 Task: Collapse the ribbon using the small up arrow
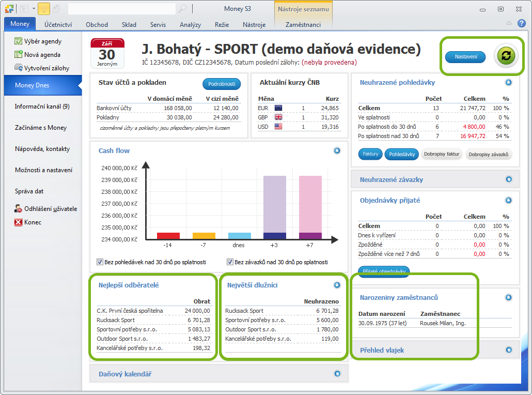[x=509, y=23]
